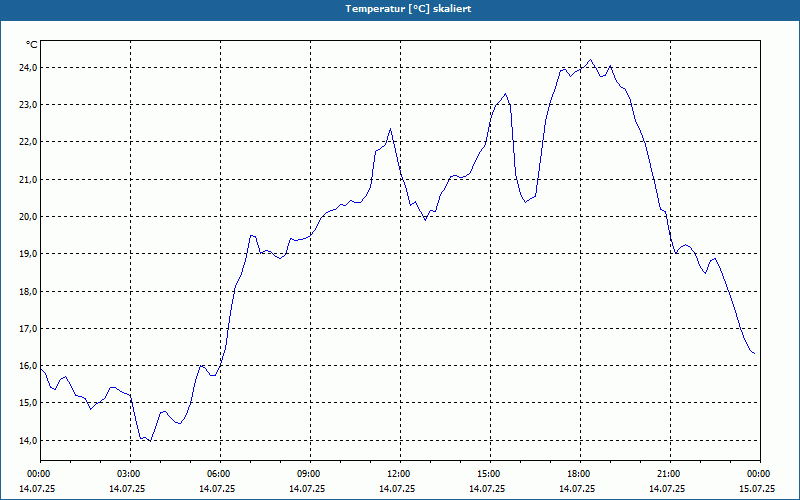The width and height of the screenshot is (800, 500).
Task: Click the 21:00 time axis label
Action: (x=670, y=474)
